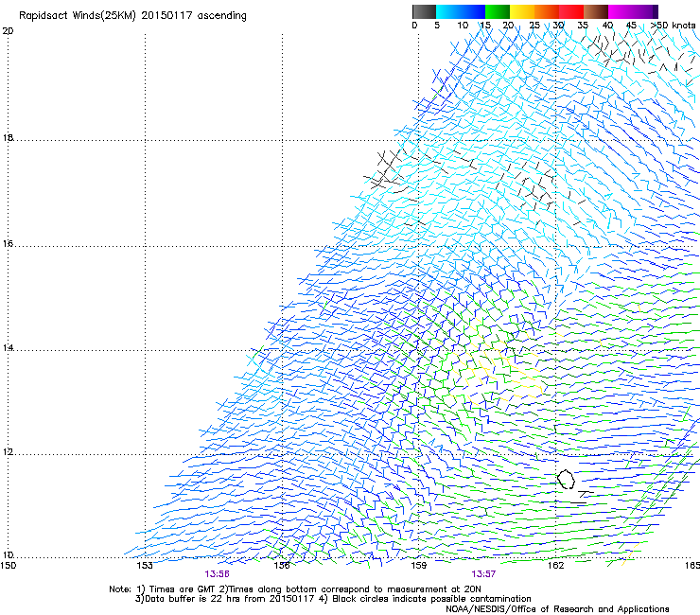The height and width of the screenshot is (615, 700).
Task: Click the legend tick label 25
Action: tap(534, 26)
